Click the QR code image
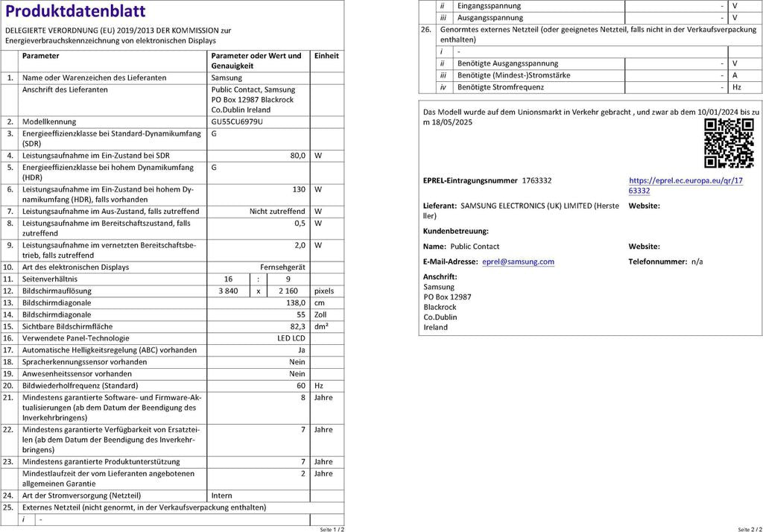This screenshot has width=763, height=532. click(x=729, y=143)
